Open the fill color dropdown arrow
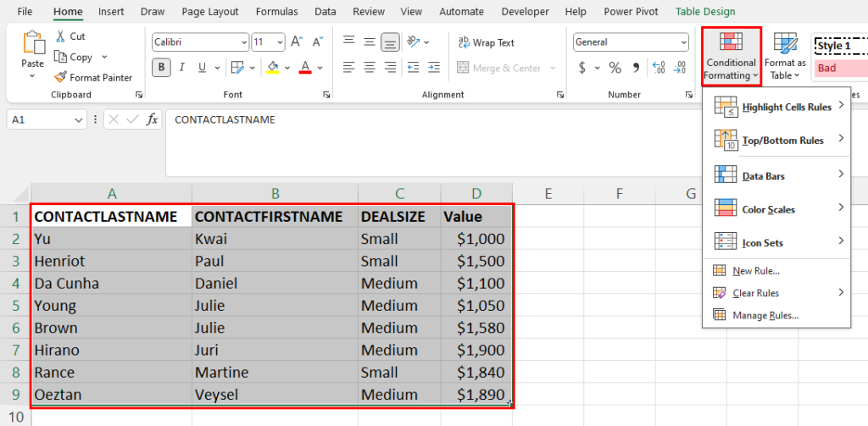 (x=287, y=68)
